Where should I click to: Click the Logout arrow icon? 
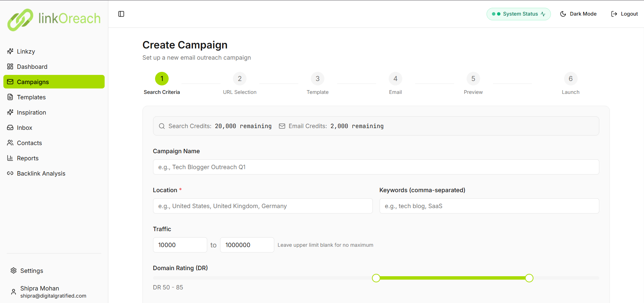tap(614, 14)
